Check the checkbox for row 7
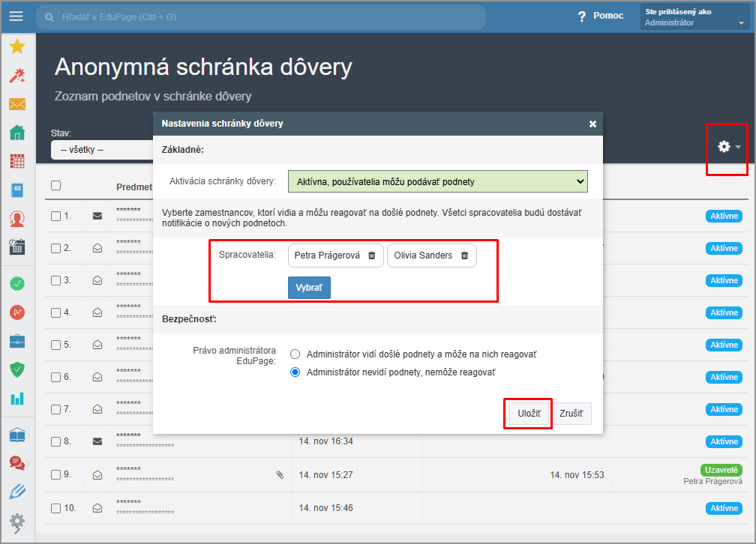 point(56,410)
